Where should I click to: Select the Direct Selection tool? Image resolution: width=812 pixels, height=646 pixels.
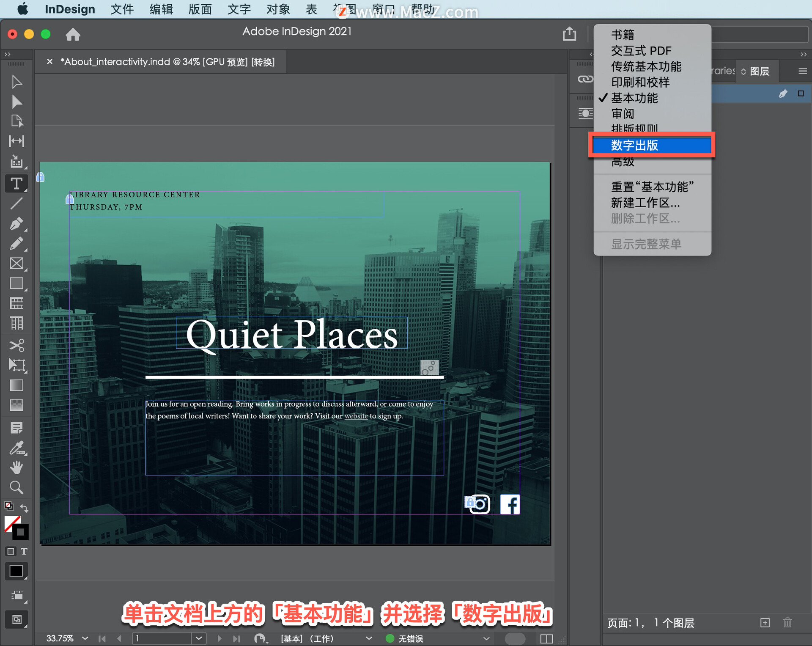(17, 102)
